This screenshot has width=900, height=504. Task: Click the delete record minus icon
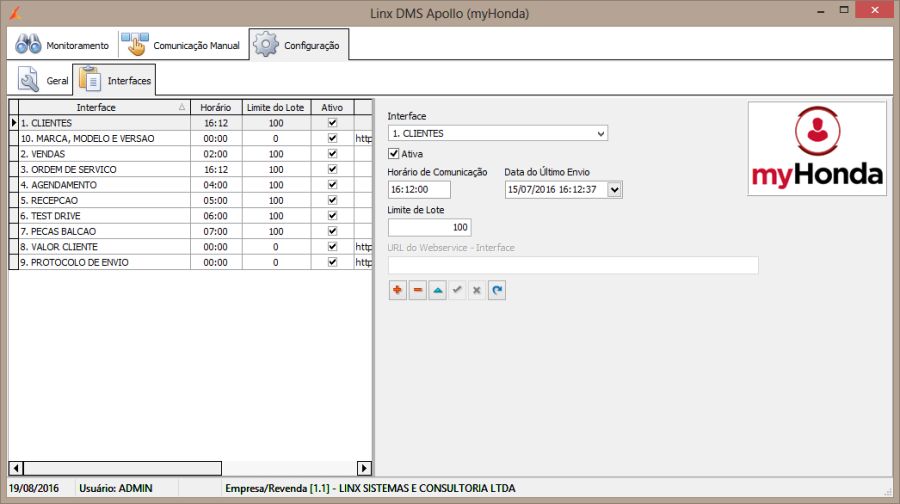coord(418,290)
